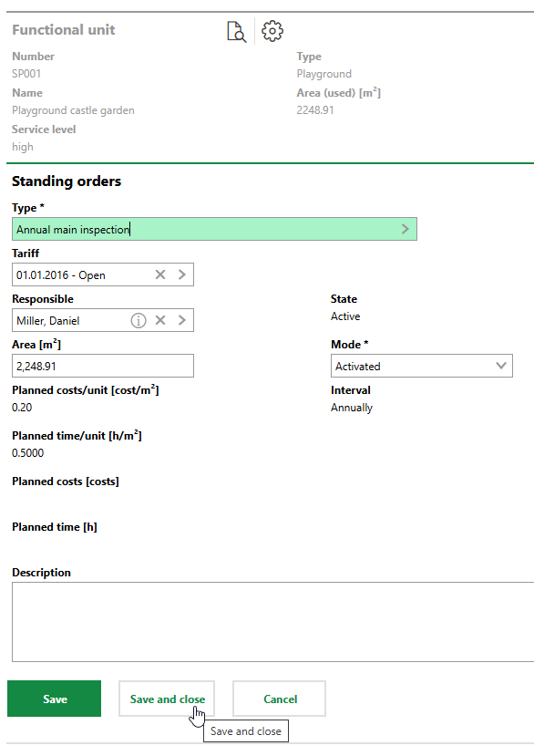Open the document preview icon in header

(x=236, y=31)
